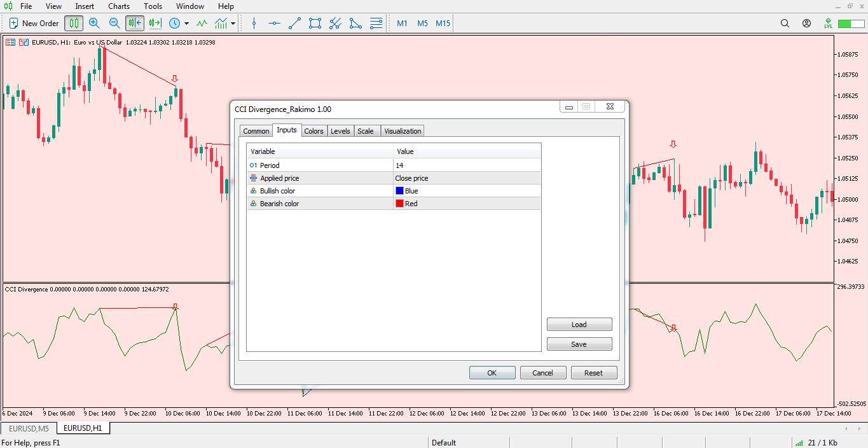Click the Load button

click(x=579, y=325)
